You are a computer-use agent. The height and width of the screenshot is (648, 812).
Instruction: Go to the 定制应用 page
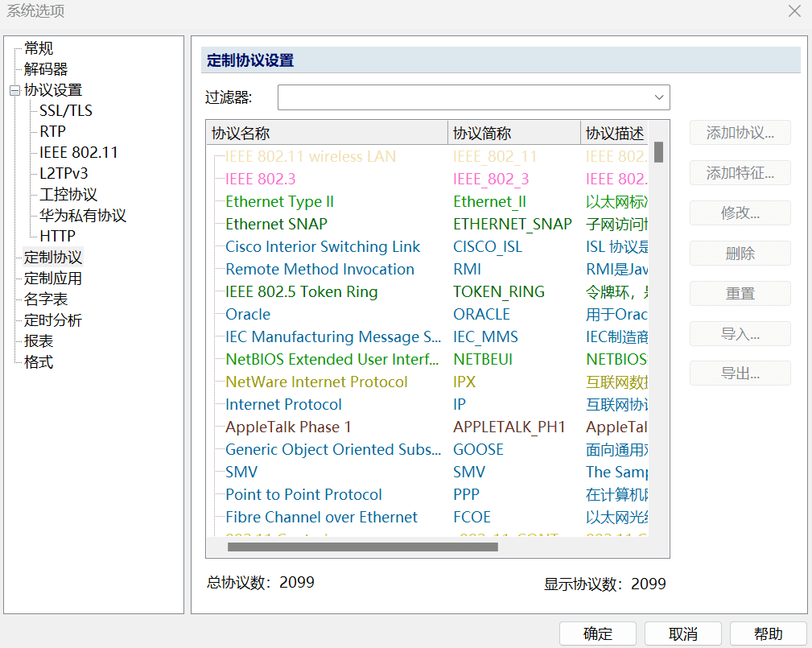pos(53,279)
